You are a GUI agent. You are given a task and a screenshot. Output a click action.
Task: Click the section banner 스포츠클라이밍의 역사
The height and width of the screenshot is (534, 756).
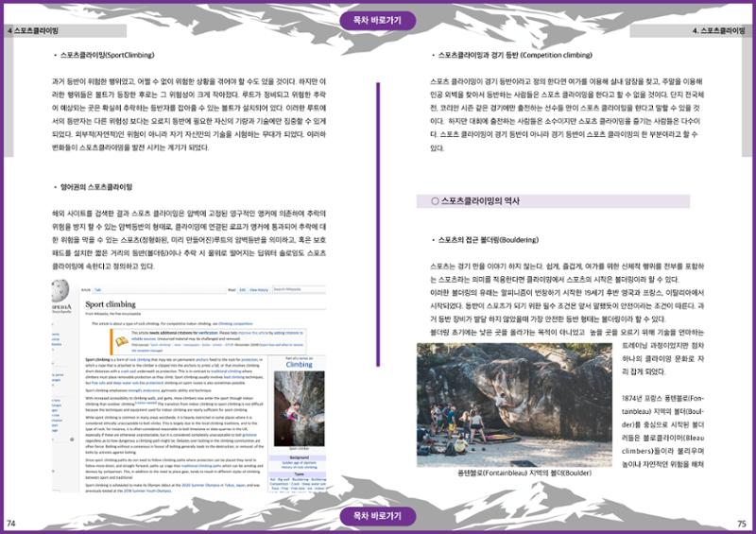point(553,201)
